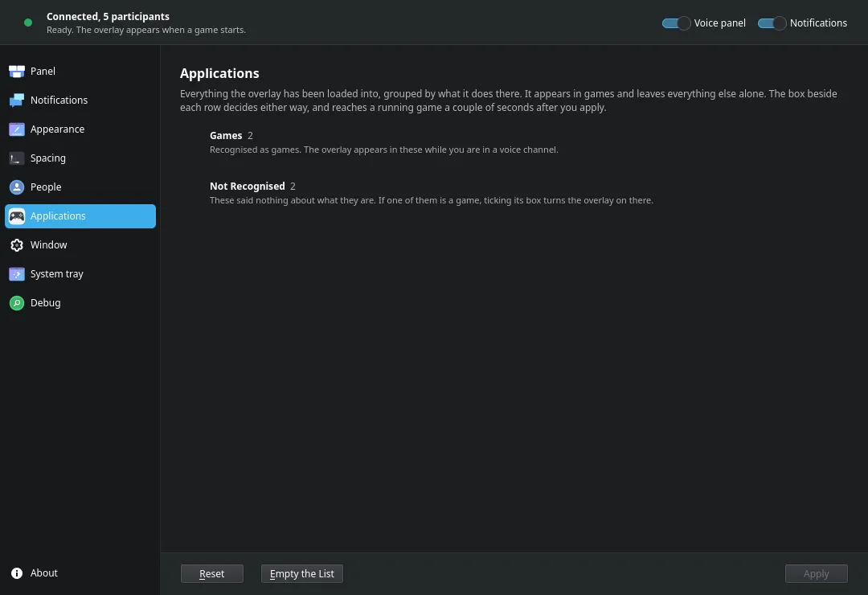
Task: Click the "Games" group heading
Action: [x=226, y=136]
